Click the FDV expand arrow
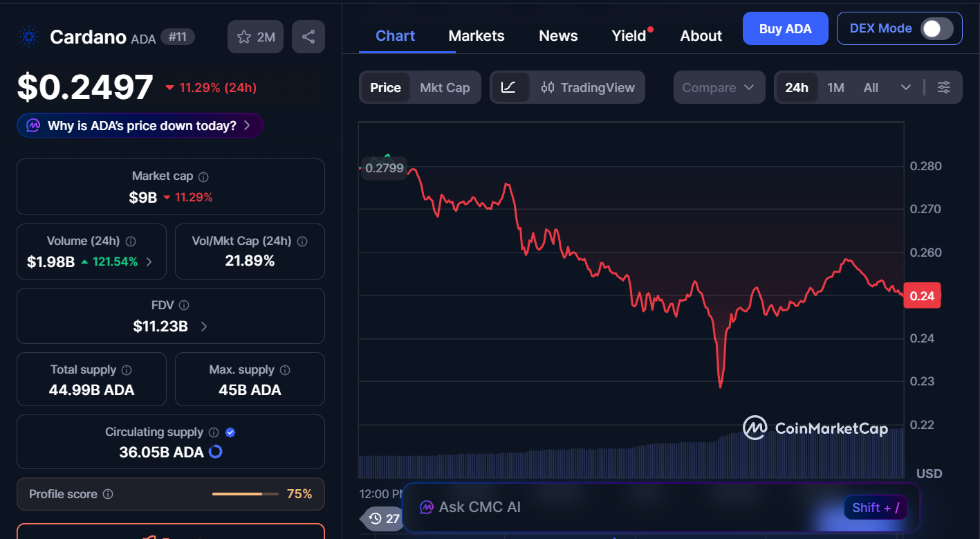The image size is (980, 539). [x=203, y=327]
